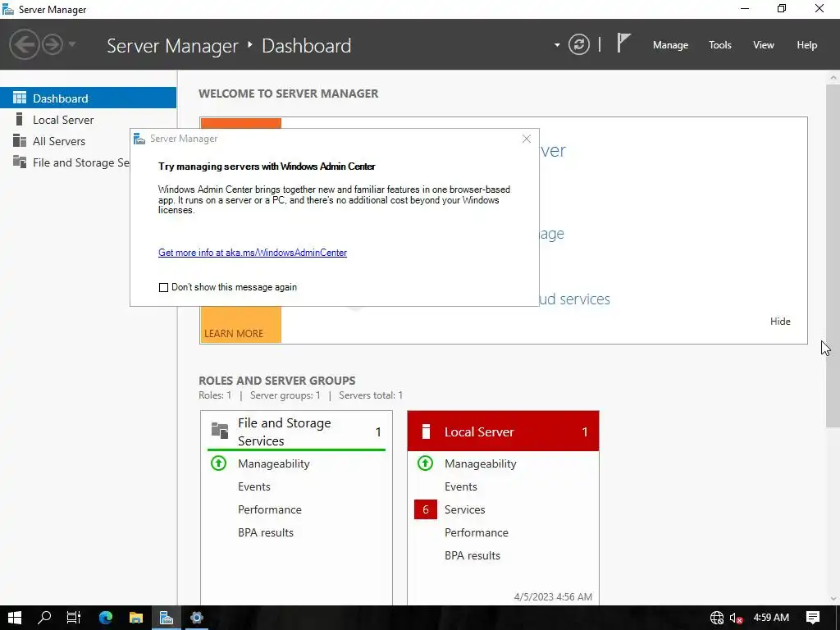
Task: Click the muted volume tray icon
Action: click(x=737, y=618)
